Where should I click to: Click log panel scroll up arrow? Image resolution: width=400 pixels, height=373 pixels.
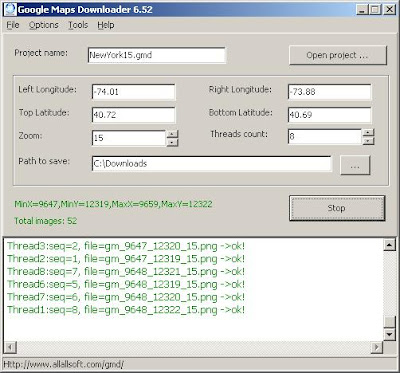[x=389, y=245]
